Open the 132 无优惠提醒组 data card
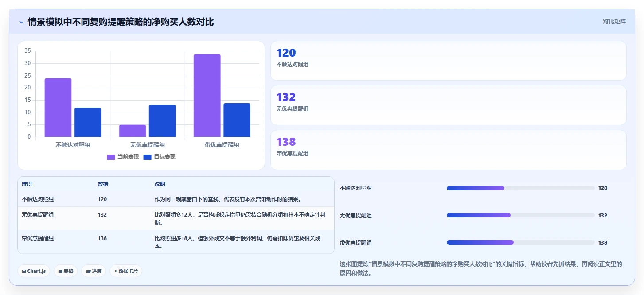The height and width of the screenshot is (295, 644). point(448,105)
